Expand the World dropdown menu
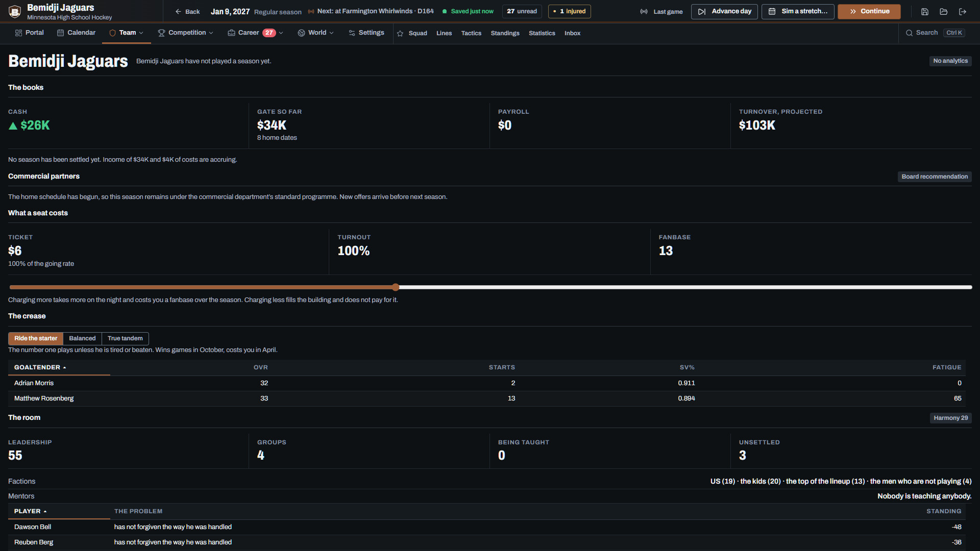The image size is (980, 551). (x=316, y=33)
